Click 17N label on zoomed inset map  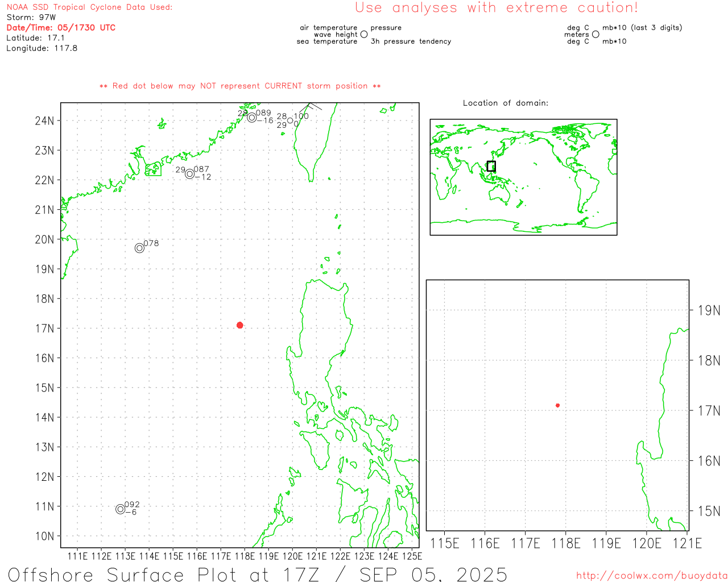[x=709, y=410]
